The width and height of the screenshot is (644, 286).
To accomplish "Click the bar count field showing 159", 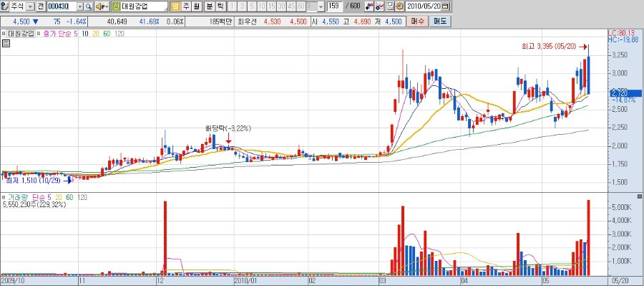I will pyautogui.click(x=335, y=6).
